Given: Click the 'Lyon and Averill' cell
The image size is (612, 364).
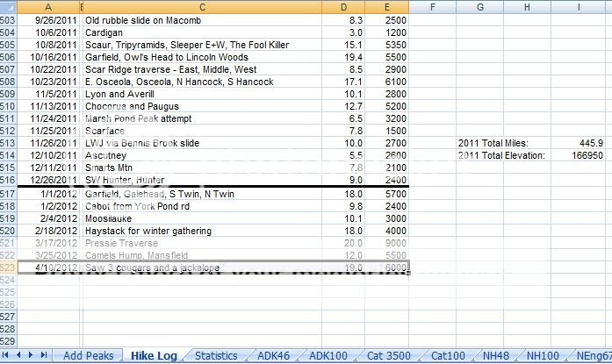Looking at the screenshot, I should click(202, 94).
